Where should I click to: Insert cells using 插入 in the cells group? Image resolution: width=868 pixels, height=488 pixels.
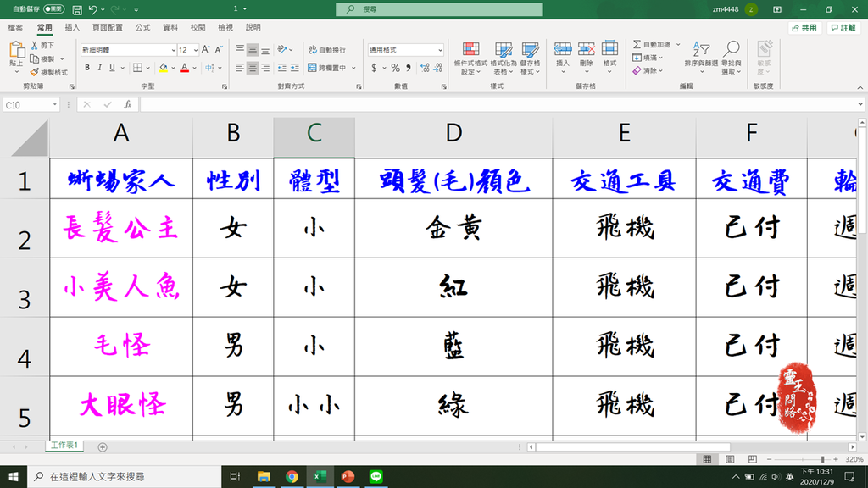[563, 58]
